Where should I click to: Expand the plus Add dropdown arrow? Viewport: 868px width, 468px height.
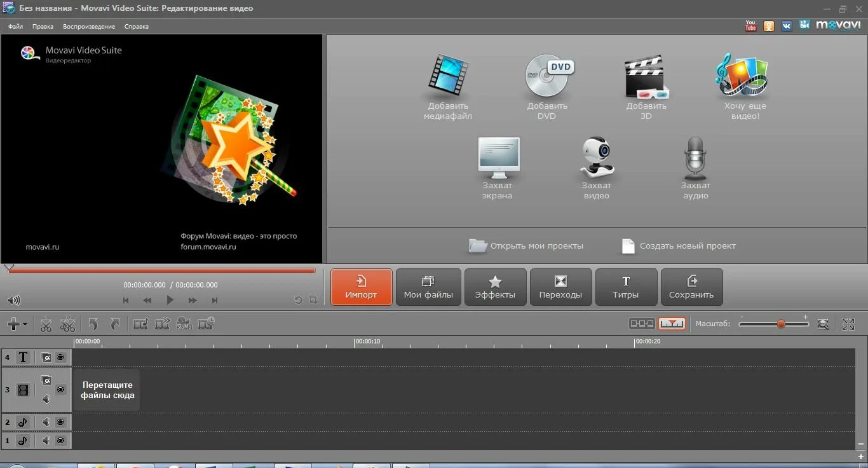pos(25,324)
